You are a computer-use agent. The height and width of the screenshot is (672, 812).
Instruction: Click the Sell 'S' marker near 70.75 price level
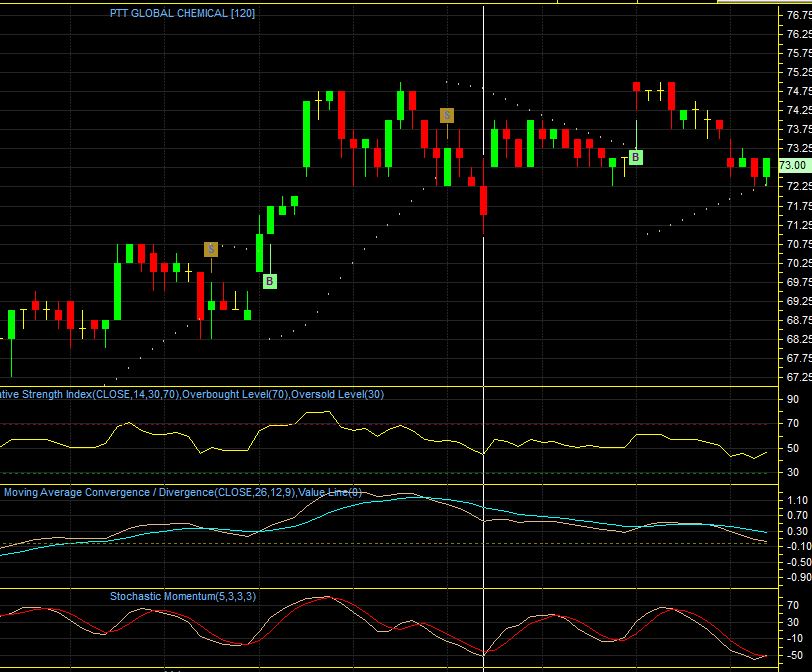(x=211, y=250)
